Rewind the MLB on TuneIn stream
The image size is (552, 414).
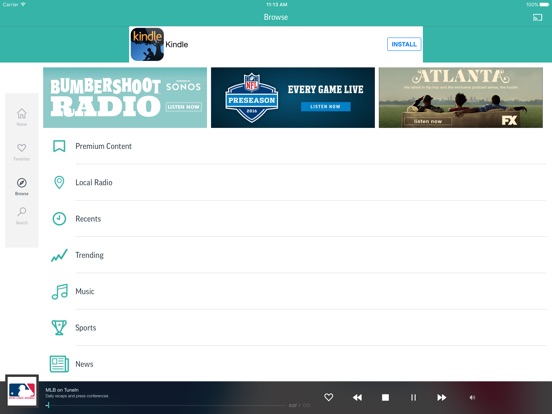[x=357, y=397]
